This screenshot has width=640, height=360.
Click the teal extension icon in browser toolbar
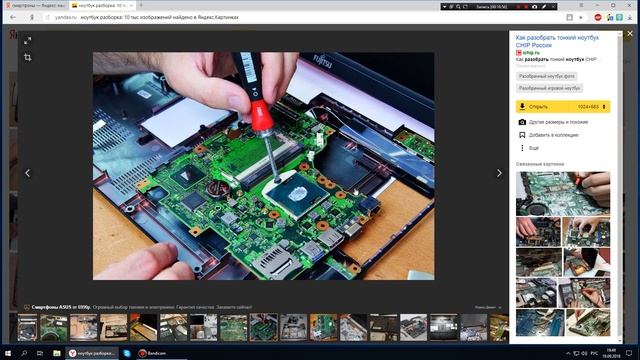tap(620, 18)
